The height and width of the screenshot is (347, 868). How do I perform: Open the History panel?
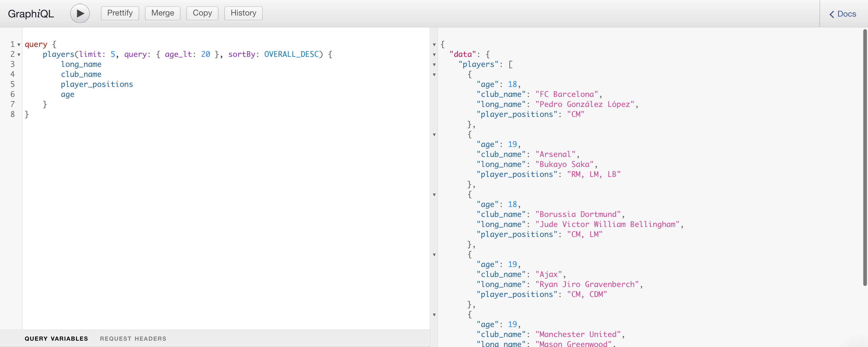pos(243,13)
